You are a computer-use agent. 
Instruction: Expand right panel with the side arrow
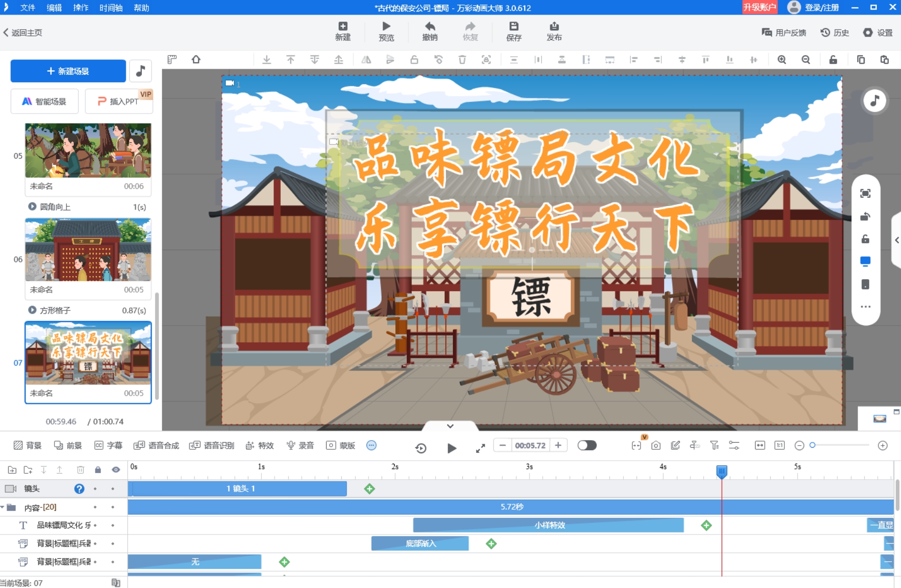[x=896, y=240]
